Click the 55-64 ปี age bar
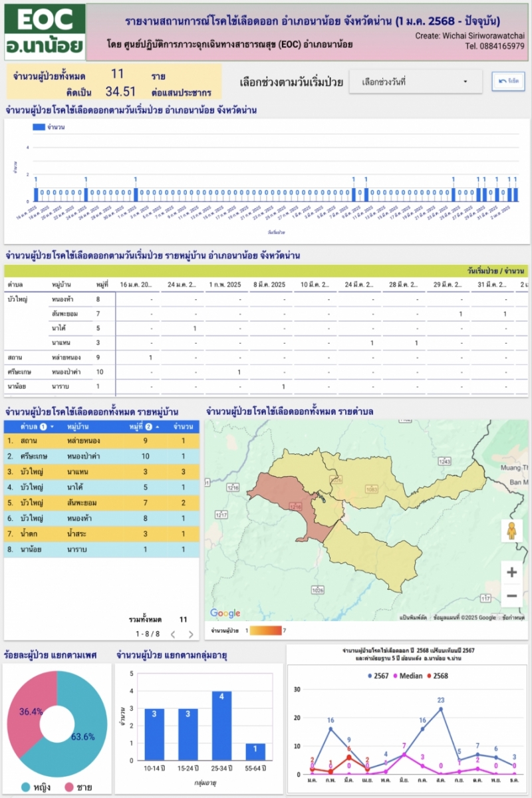The height and width of the screenshot is (798, 532). pos(255,751)
